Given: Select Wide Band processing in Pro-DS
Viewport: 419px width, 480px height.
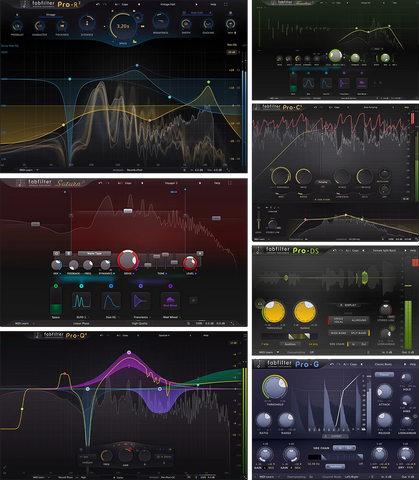Looking at the screenshot, I should tap(338, 333).
